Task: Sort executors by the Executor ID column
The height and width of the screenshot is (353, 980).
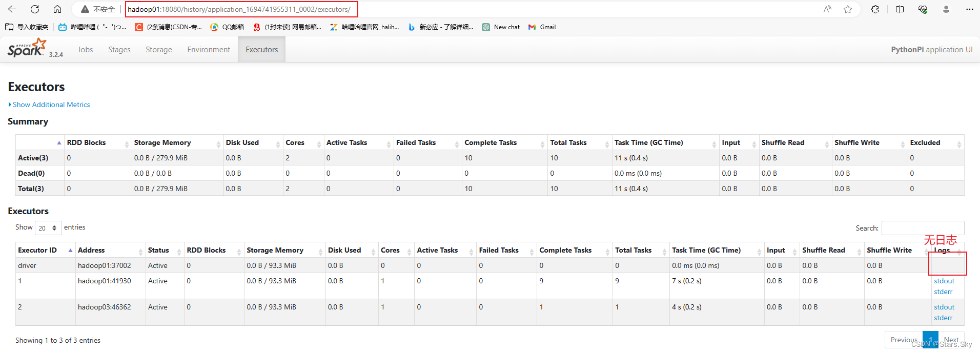Action: [37, 250]
